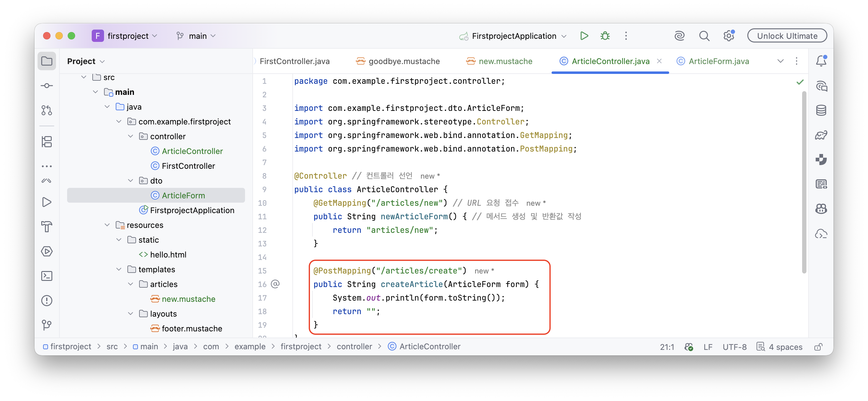Click the editor vertical scrollbar
This screenshot has height=401, width=868.
[804, 182]
